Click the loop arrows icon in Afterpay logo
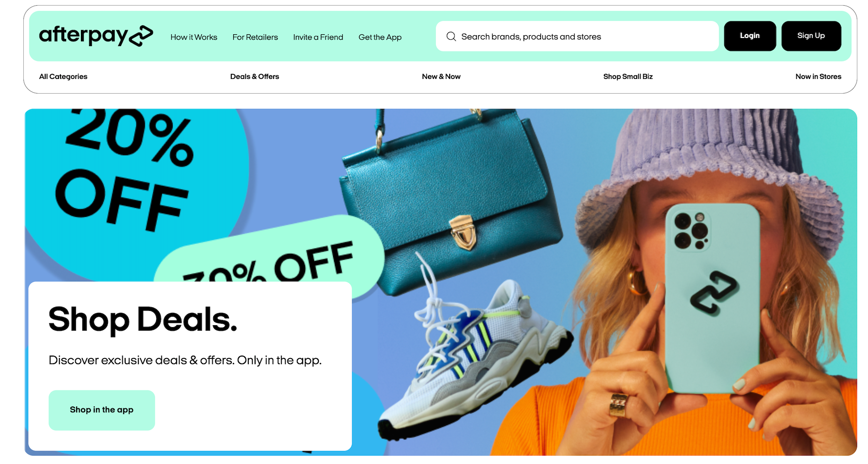Screen dimensions: 868x464 click(x=141, y=36)
